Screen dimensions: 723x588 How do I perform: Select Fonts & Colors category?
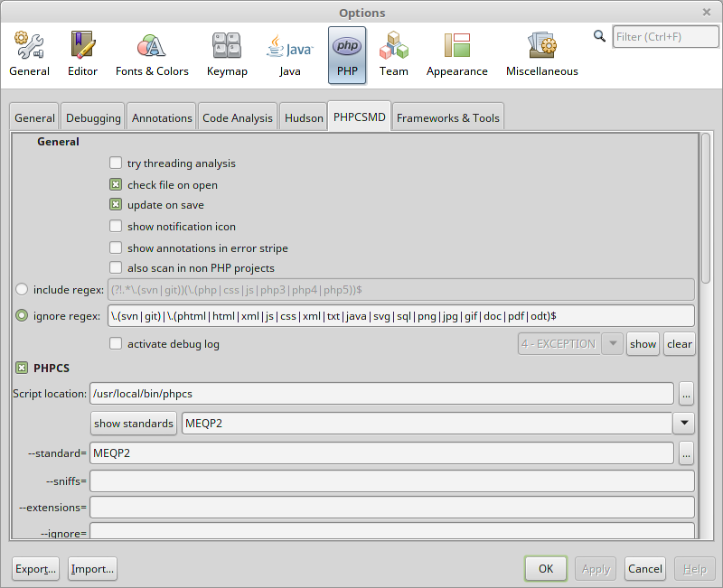click(152, 54)
